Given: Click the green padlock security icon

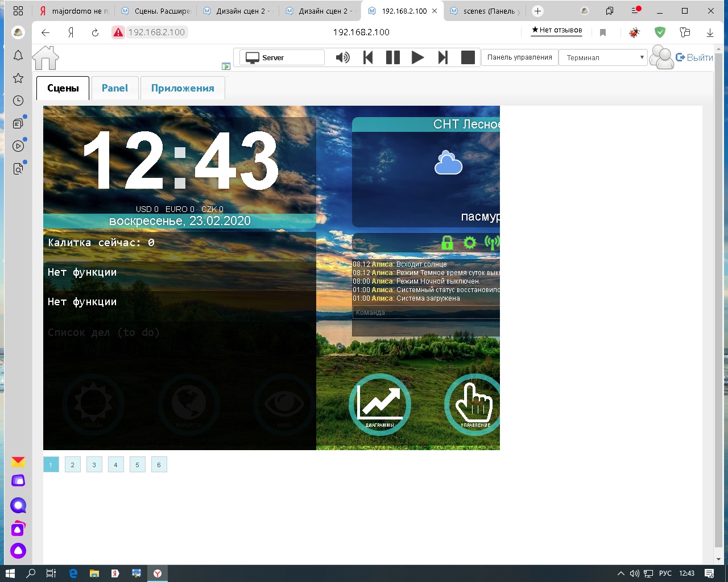Looking at the screenshot, I should tap(448, 243).
